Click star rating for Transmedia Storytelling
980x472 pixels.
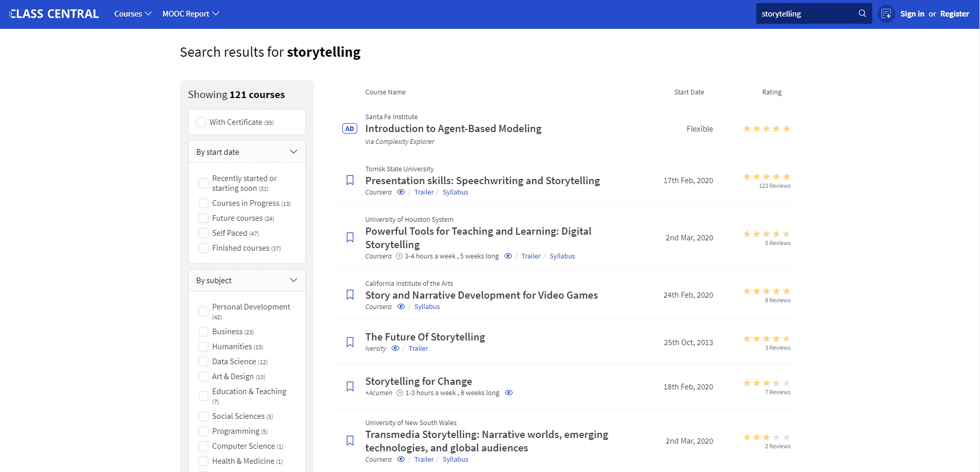click(x=767, y=437)
